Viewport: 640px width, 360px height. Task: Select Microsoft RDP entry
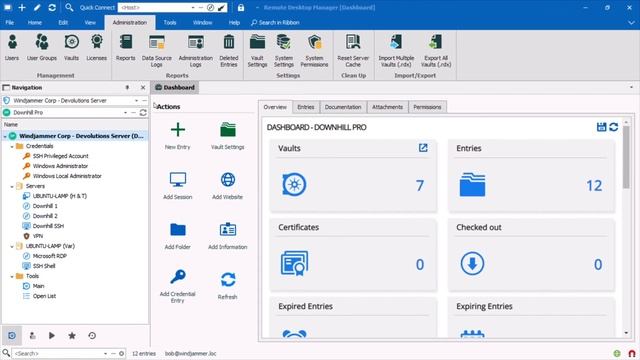point(49,256)
